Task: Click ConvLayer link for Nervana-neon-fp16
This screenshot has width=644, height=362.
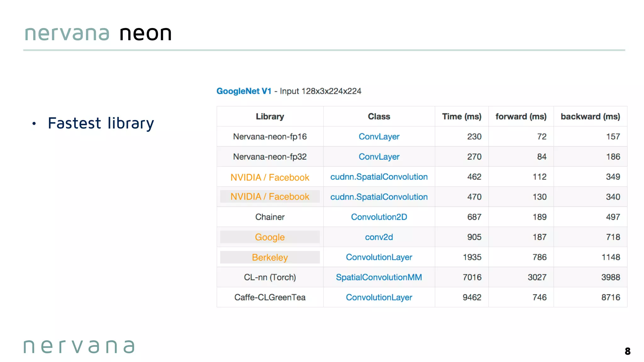Action: click(379, 137)
